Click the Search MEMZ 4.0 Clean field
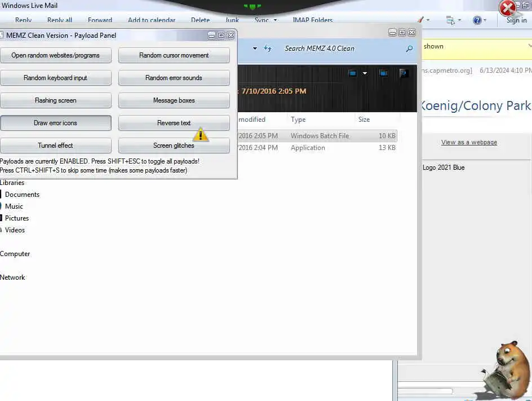Screen dimensions: 532x401 343,49
